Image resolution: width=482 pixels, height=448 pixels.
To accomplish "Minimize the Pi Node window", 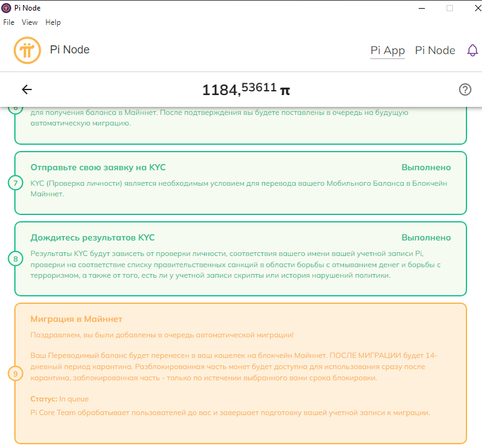I will tap(422, 8).
